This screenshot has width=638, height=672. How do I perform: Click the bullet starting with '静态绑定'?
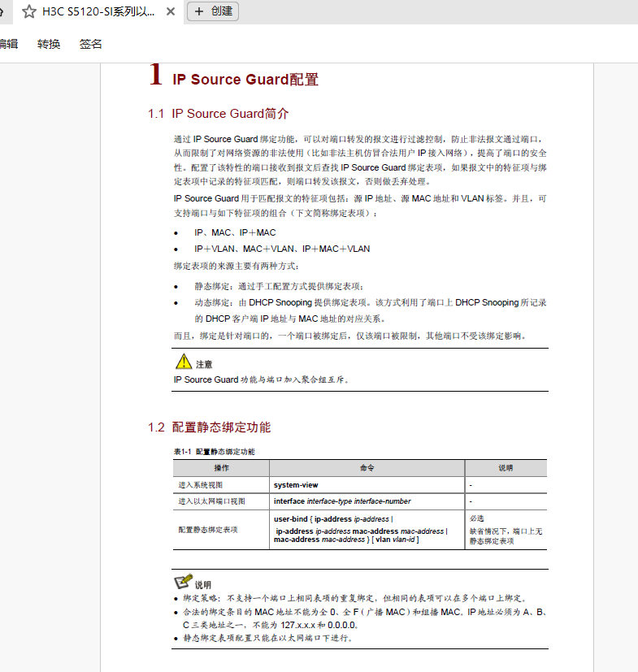tap(280, 286)
